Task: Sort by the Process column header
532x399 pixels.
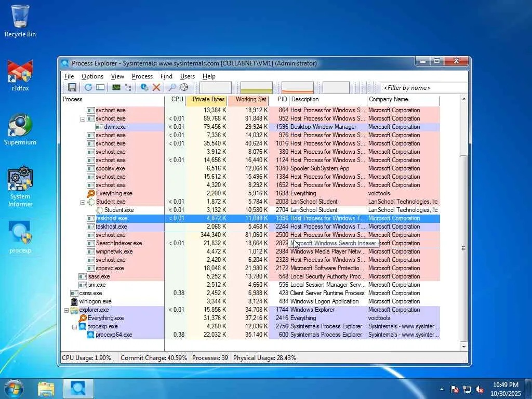Action: pyautogui.click(x=113, y=99)
